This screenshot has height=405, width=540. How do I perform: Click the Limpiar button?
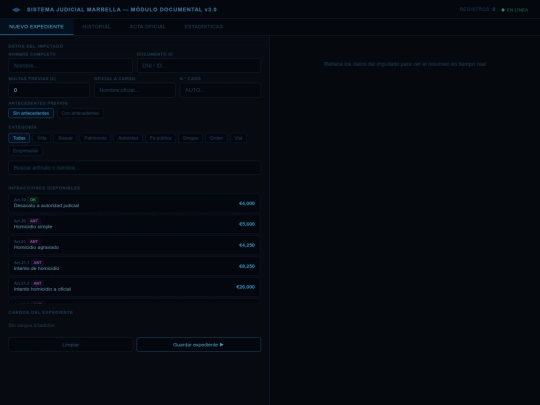coord(71,345)
